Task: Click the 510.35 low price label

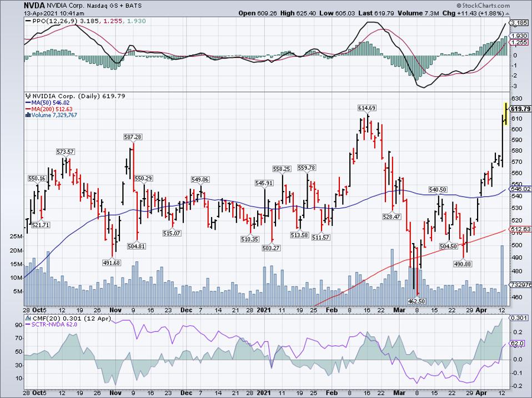Action: pos(250,239)
